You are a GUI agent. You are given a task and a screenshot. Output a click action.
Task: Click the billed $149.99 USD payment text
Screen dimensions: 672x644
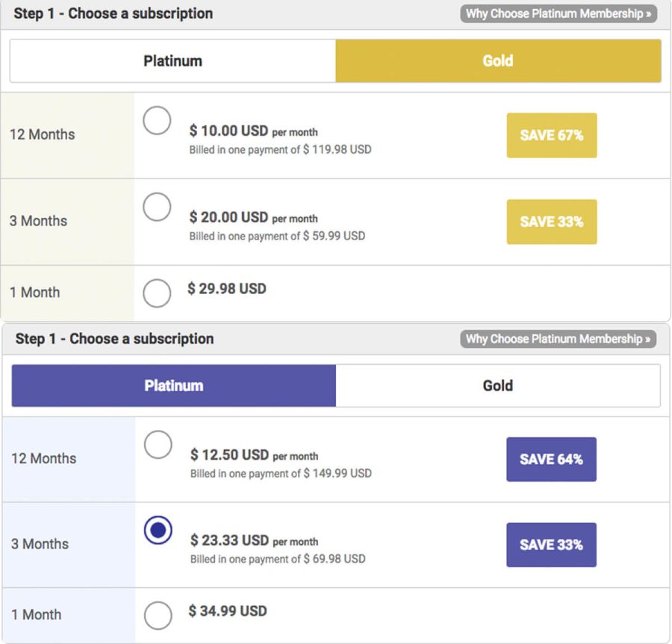point(281,473)
